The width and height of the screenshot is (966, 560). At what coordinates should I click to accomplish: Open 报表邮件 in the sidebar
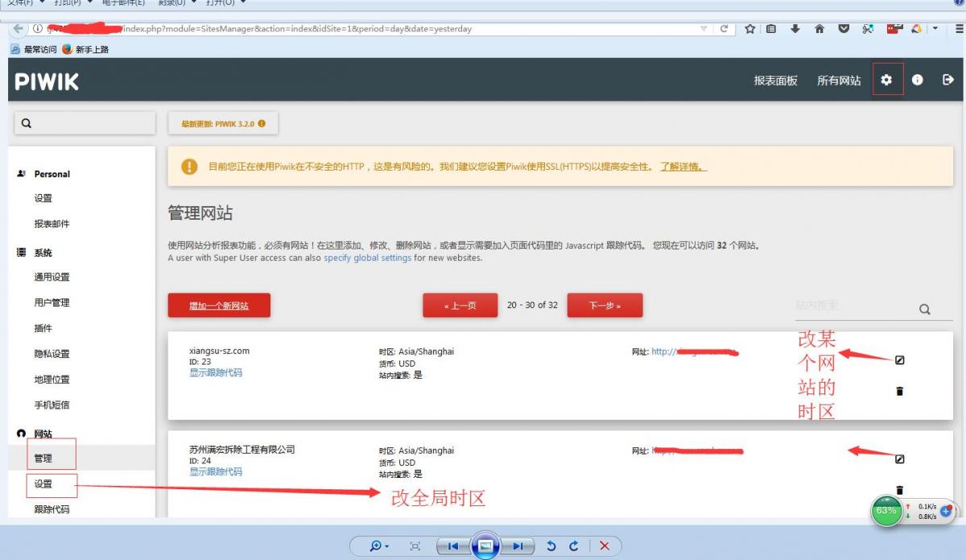coord(52,224)
